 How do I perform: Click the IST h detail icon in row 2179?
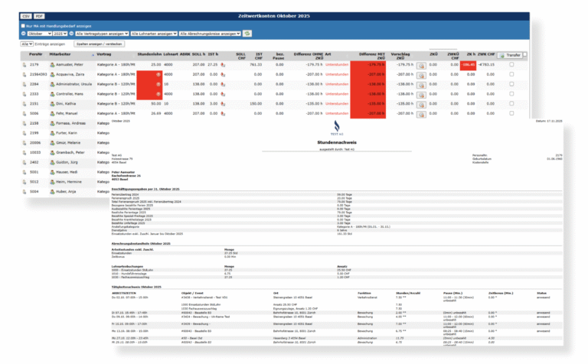click(x=223, y=66)
